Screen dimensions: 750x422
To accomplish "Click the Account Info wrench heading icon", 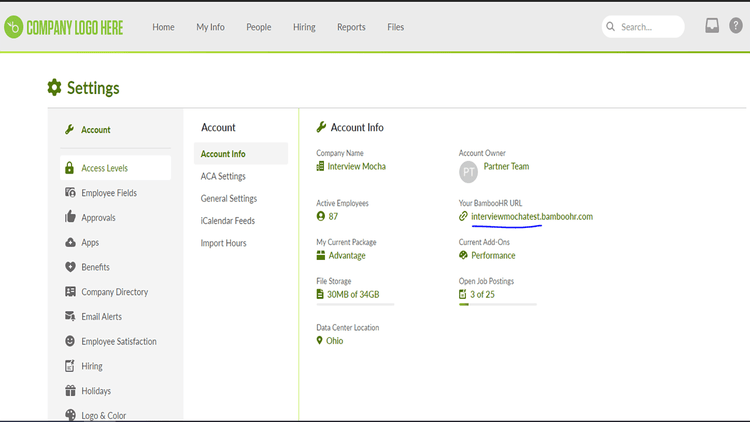I will [321, 127].
